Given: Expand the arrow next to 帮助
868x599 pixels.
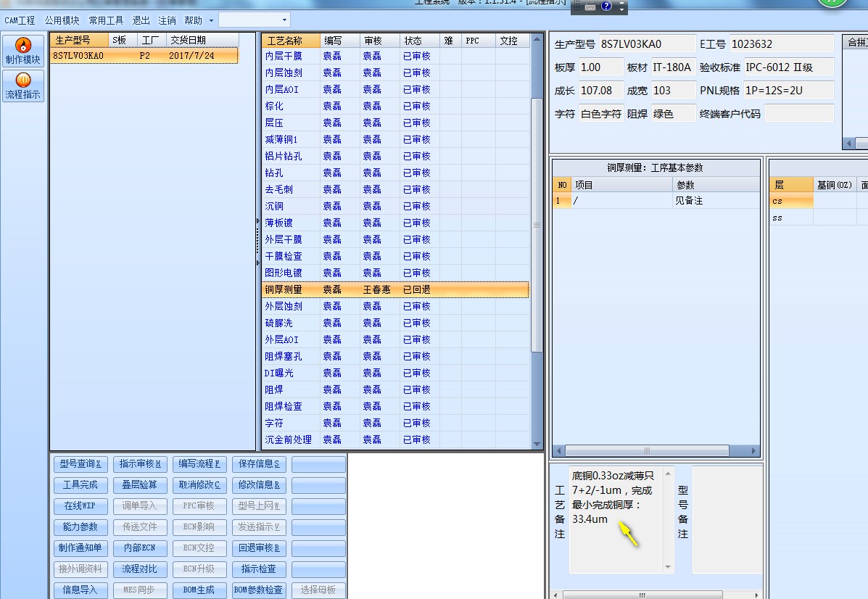Looking at the screenshot, I should click(211, 21).
